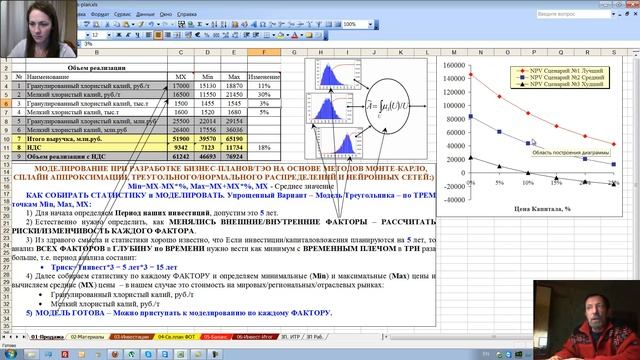The height and width of the screenshot is (360, 640).
Task: Click the Decrease Decimal icon
Action: pos(235,35)
